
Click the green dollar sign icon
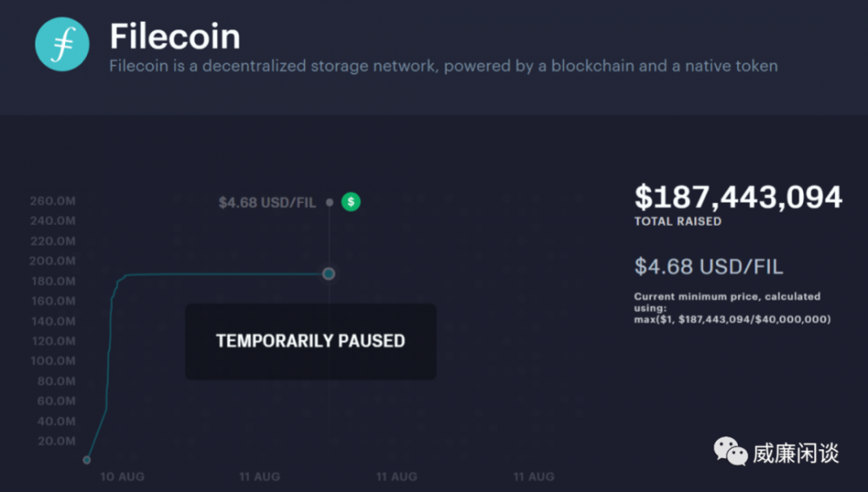click(351, 202)
